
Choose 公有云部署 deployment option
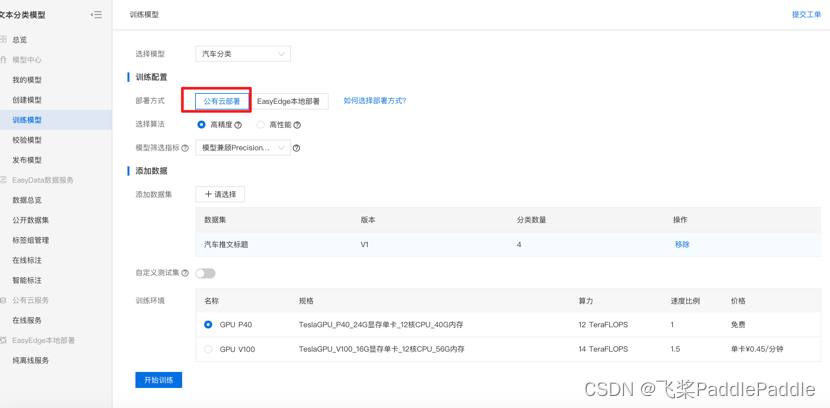[x=222, y=102]
